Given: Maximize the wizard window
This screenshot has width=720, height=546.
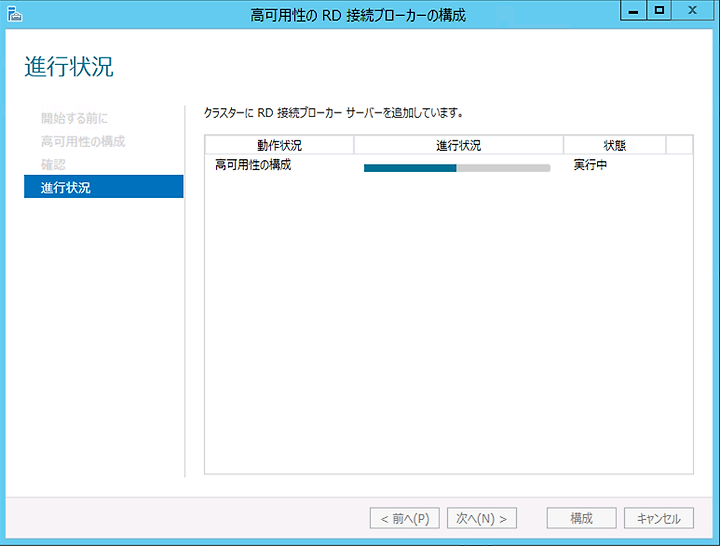Looking at the screenshot, I should [659, 11].
